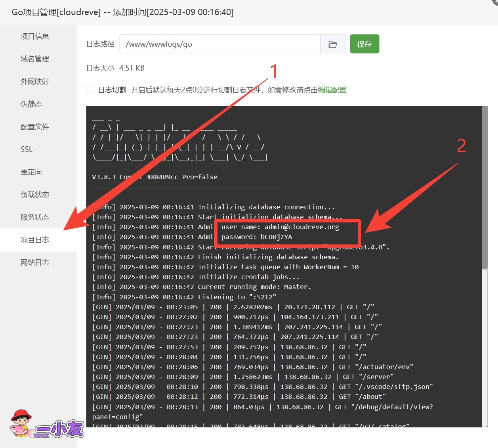Switch to the 外网映射 tab

(x=35, y=82)
